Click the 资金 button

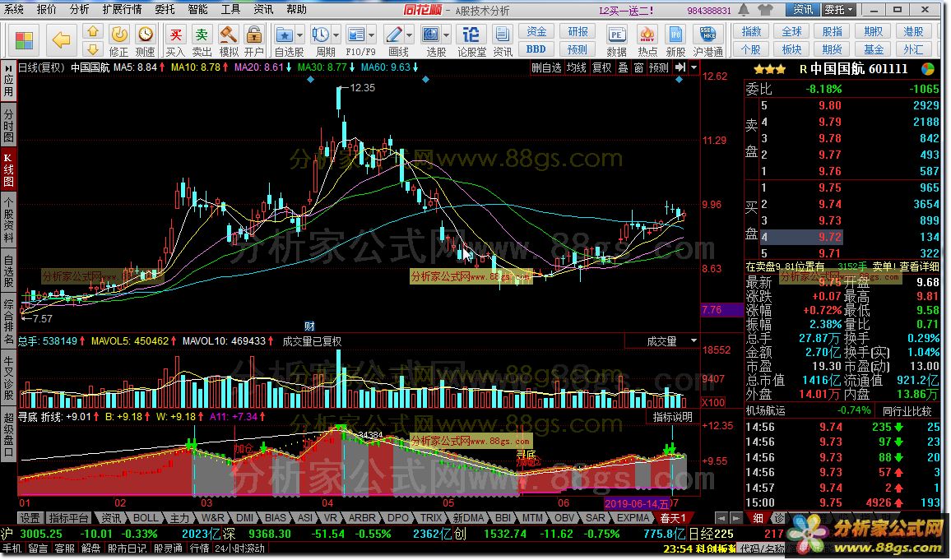pyautogui.click(x=536, y=31)
